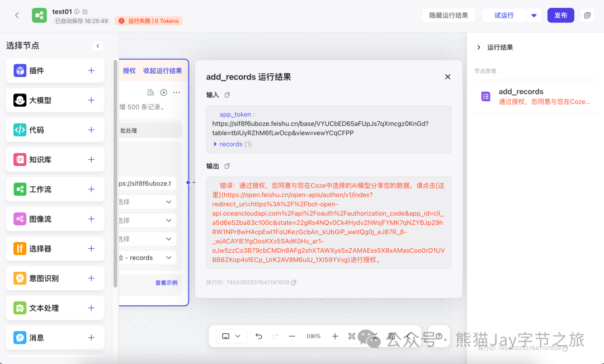Open the second 选择 dropdown in node
This screenshot has width=604, height=364.
148,220
